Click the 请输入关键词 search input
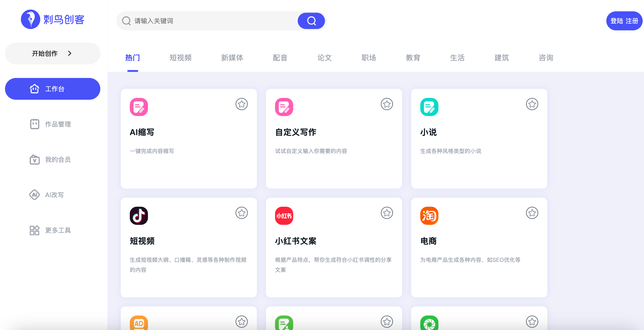This screenshot has height=330, width=644. coord(215,21)
